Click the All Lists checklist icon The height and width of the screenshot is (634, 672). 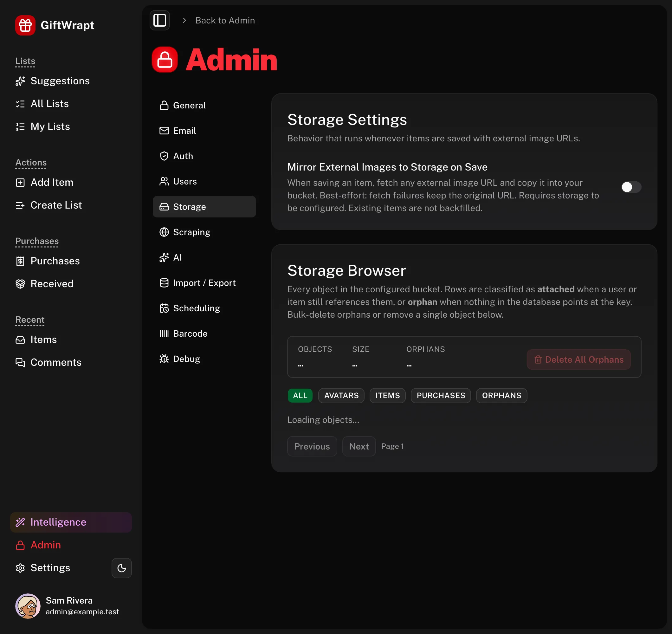click(20, 104)
